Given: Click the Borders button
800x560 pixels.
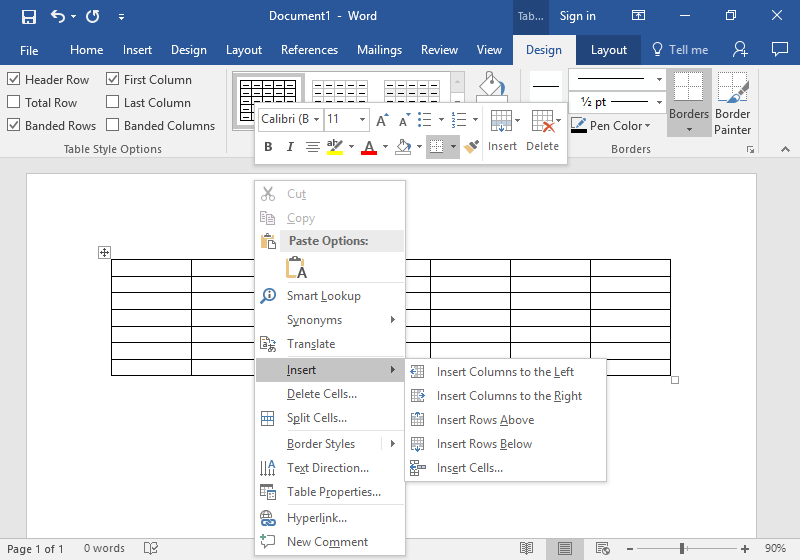Looking at the screenshot, I should click(x=689, y=104).
